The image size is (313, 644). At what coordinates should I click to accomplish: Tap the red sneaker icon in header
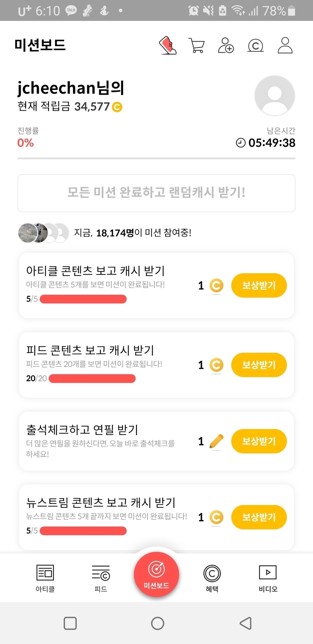tap(168, 46)
